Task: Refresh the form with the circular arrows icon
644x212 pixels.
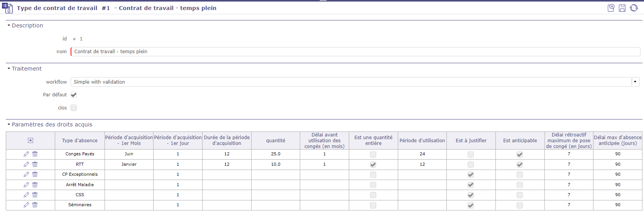Action: 634,8
